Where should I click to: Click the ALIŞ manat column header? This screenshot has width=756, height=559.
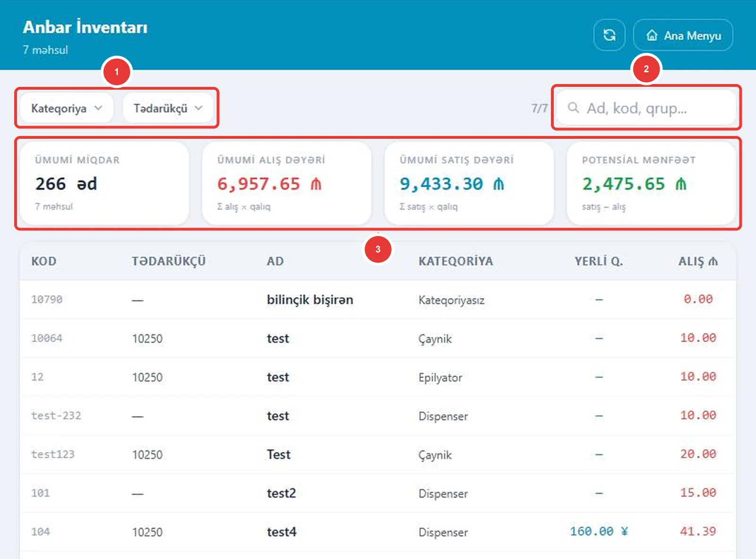tap(698, 261)
